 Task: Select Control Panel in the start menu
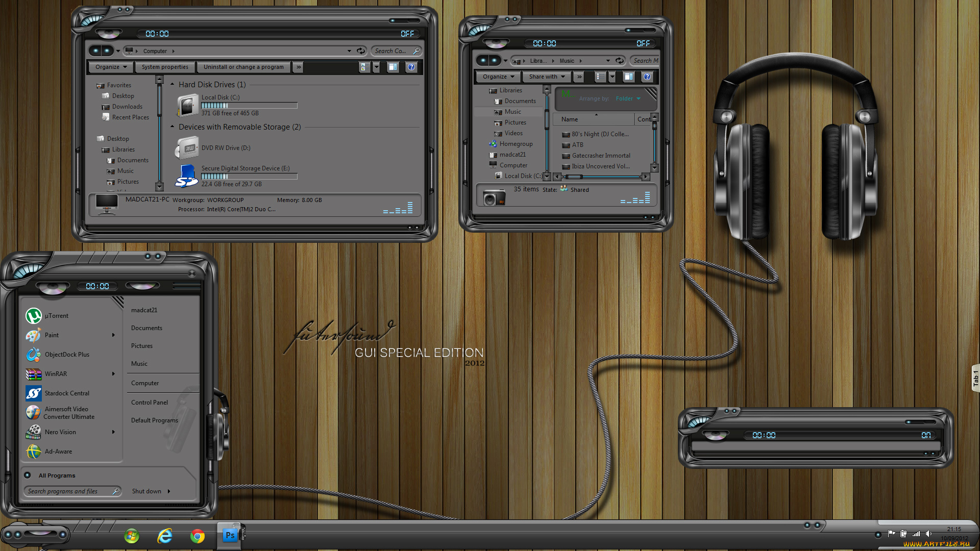(149, 403)
